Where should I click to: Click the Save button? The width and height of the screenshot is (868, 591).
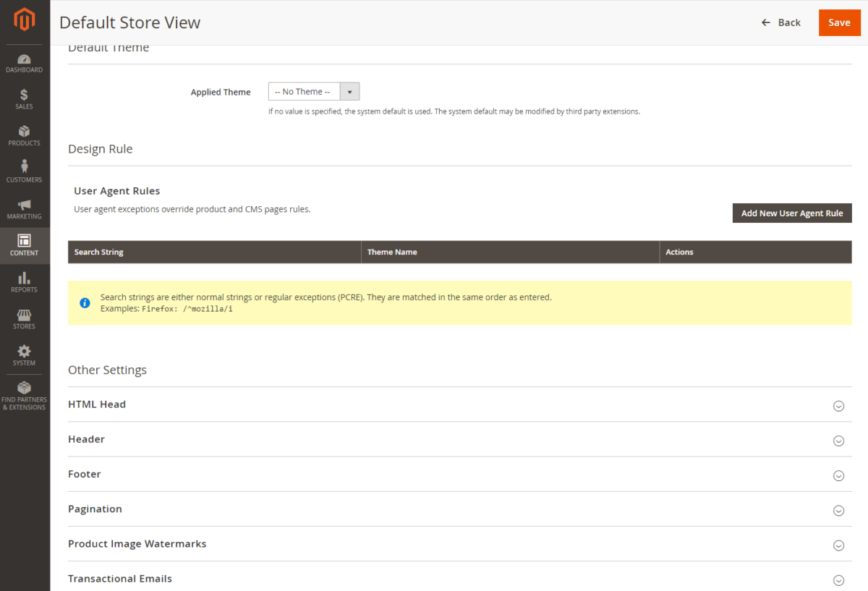pyautogui.click(x=839, y=22)
